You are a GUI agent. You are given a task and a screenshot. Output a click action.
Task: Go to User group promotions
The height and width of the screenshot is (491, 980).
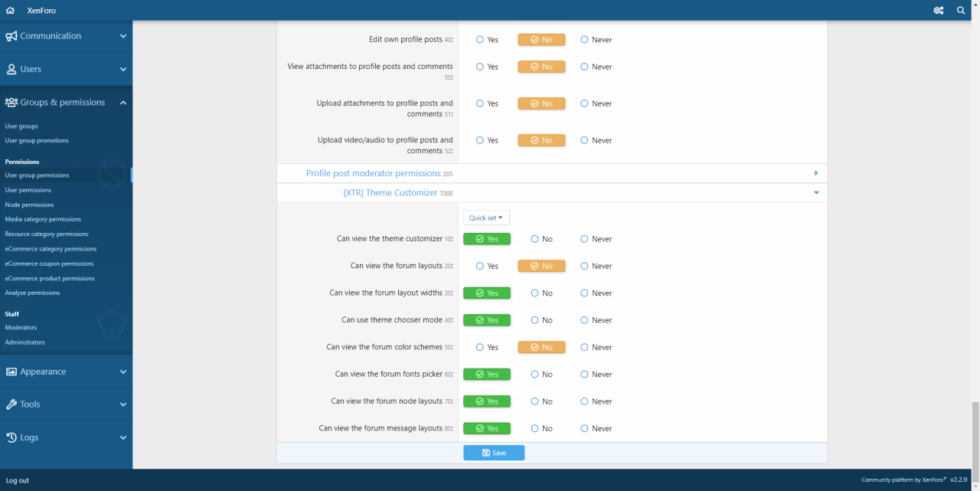[x=37, y=140]
